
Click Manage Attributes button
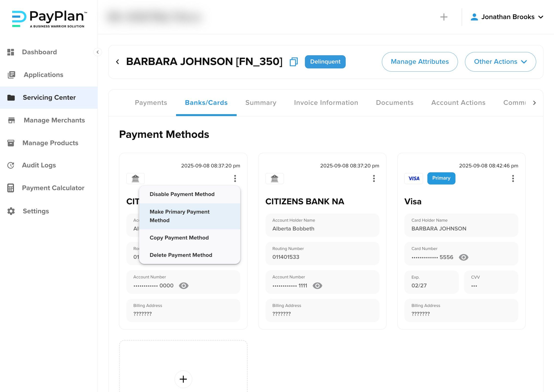[x=420, y=62]
